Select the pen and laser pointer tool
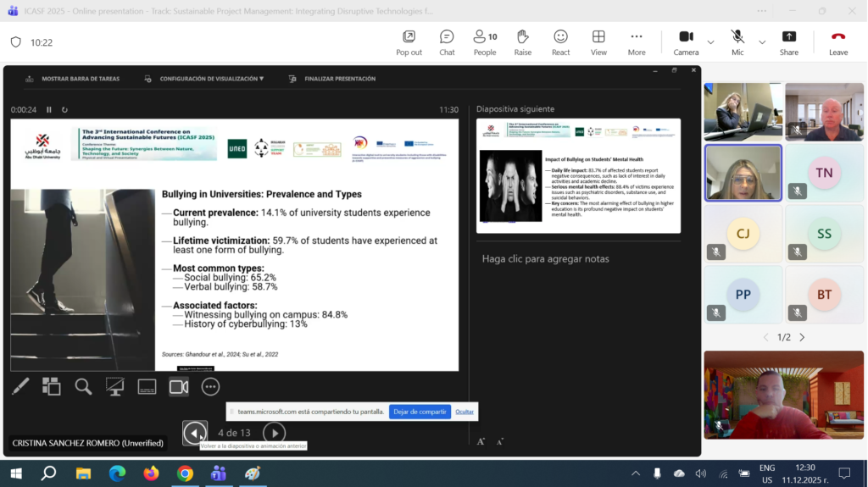Viewport: 868px width, 487px height. coord(20,386)
